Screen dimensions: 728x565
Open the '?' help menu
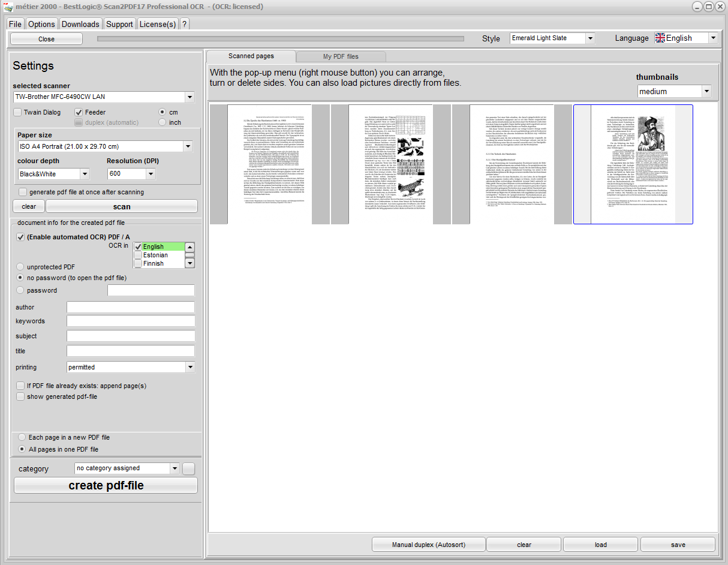pos(184,24)
